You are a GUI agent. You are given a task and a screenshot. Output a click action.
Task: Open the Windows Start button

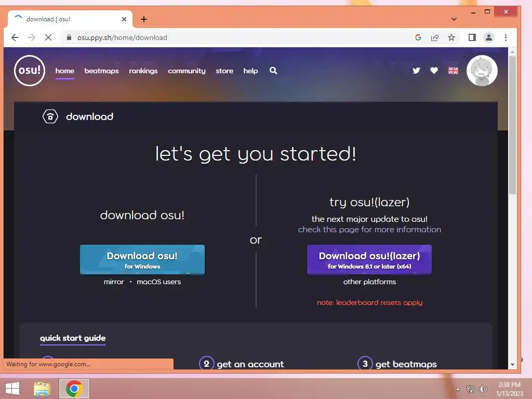[x=12, y=389]
